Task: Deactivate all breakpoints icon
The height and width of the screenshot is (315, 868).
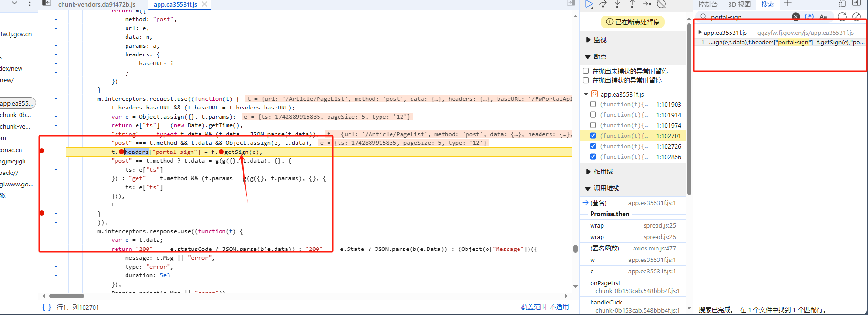Action: coord(661,4)
